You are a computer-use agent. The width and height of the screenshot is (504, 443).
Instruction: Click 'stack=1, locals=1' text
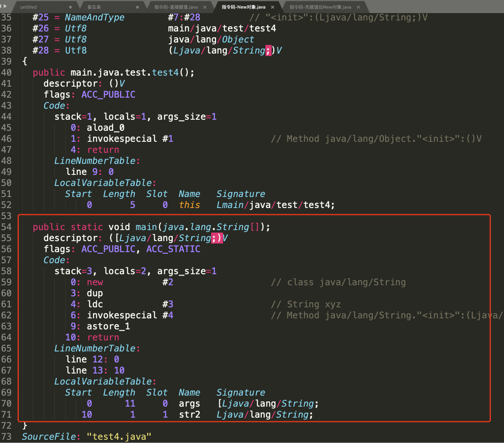click(x=100, y=116)
